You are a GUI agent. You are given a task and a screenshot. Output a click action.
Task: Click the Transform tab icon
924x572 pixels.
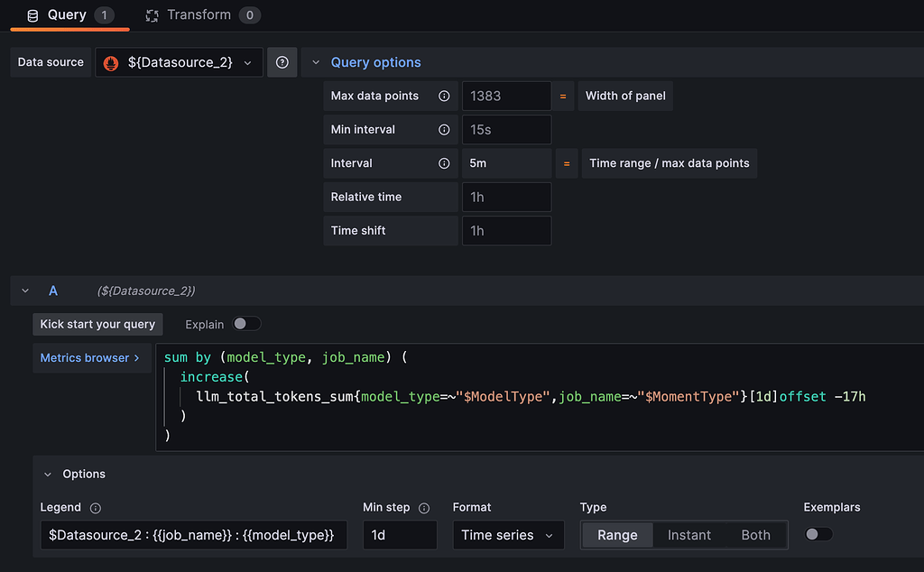click(152, 15)
